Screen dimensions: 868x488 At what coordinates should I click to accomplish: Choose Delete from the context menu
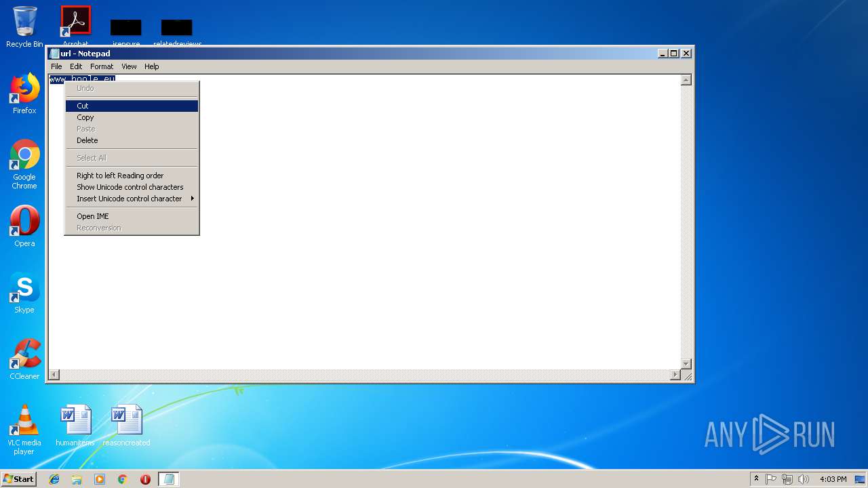coord(132,140)
